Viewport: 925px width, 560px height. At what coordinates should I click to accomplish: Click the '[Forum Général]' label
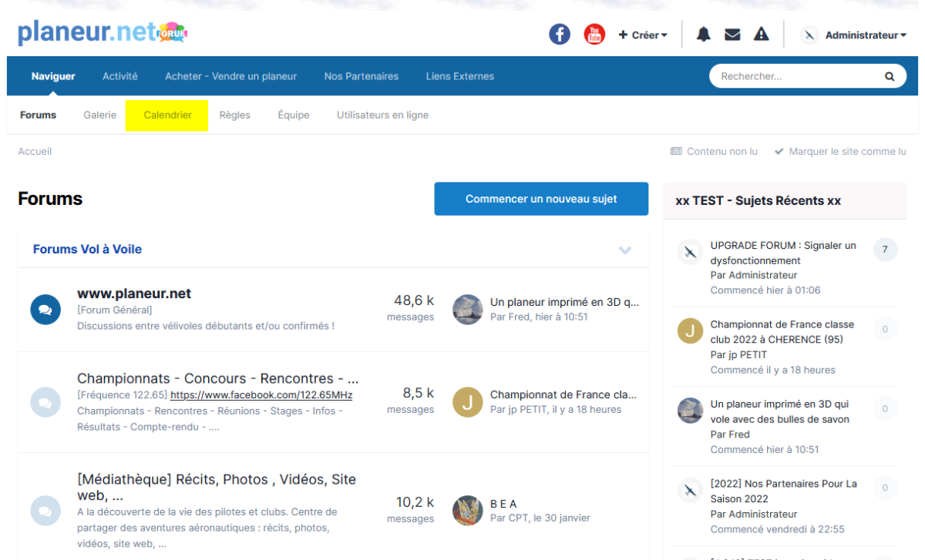[x=115, y=310]
